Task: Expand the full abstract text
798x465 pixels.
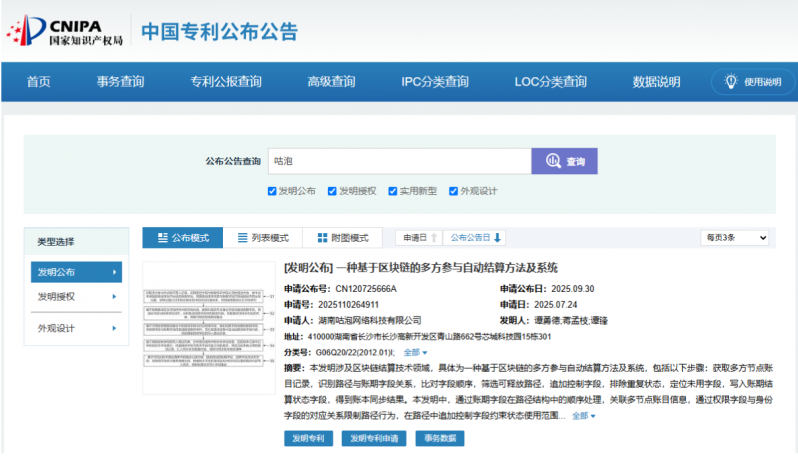Action: pos(584,415)
